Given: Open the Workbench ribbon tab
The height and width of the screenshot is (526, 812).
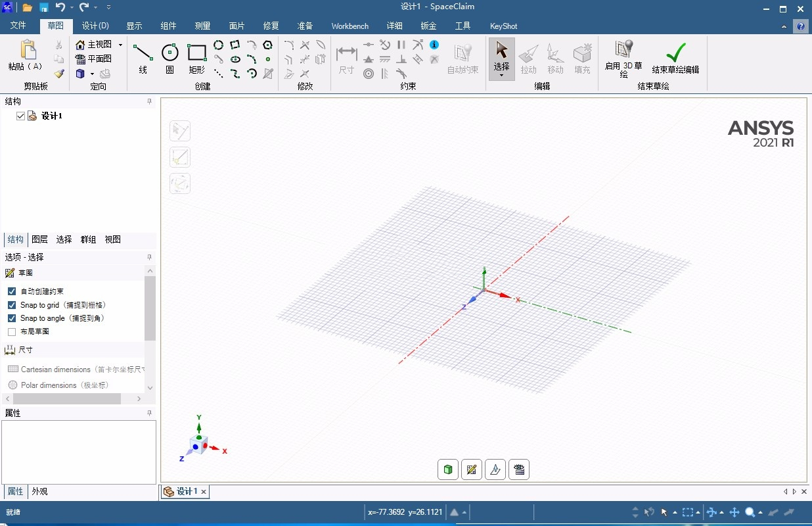Looking at the screenshot, I should coord(350,26).
